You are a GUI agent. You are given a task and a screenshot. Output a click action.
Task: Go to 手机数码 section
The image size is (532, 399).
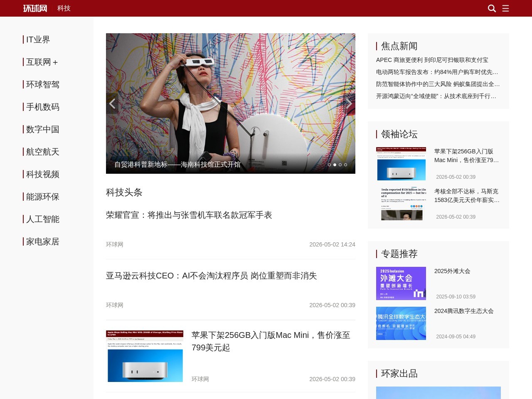(x=42, y=107)
